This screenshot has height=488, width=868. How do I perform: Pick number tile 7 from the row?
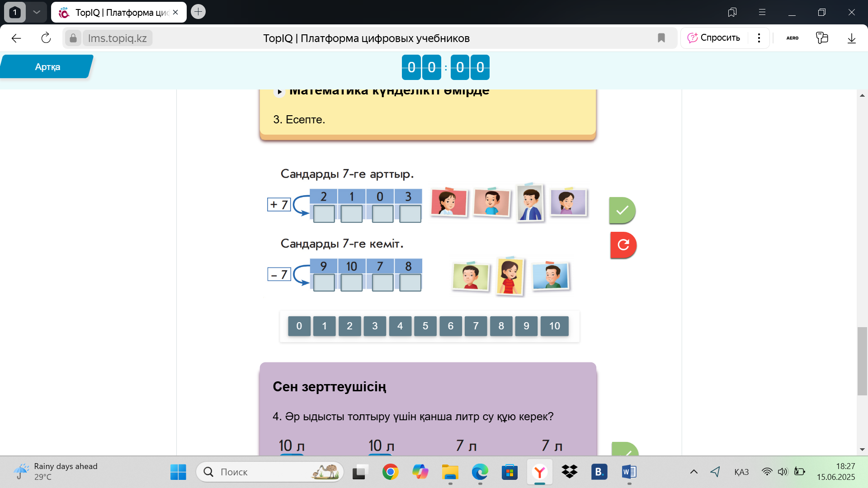(476, 326)
